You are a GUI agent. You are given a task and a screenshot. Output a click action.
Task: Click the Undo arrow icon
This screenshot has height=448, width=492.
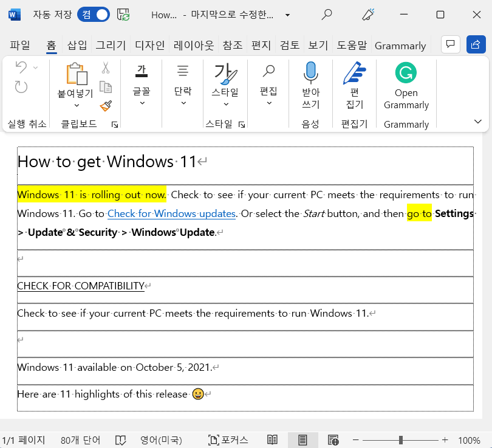21,67
